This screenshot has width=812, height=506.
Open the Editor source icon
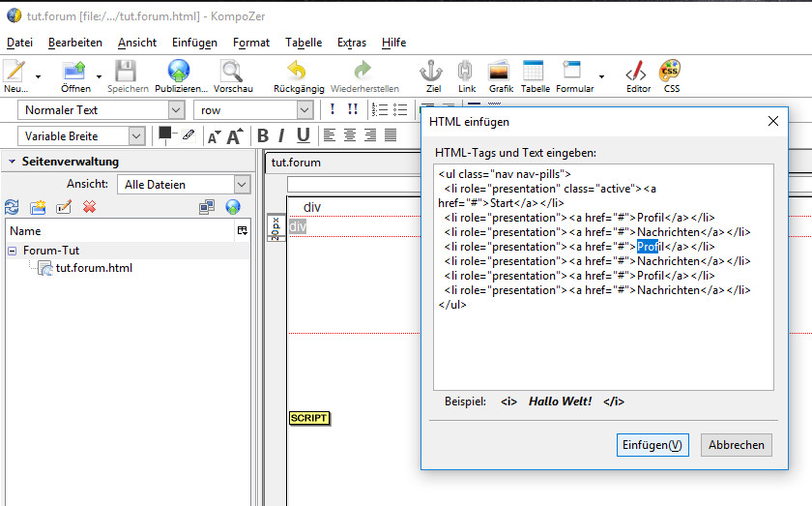point(637,72)
